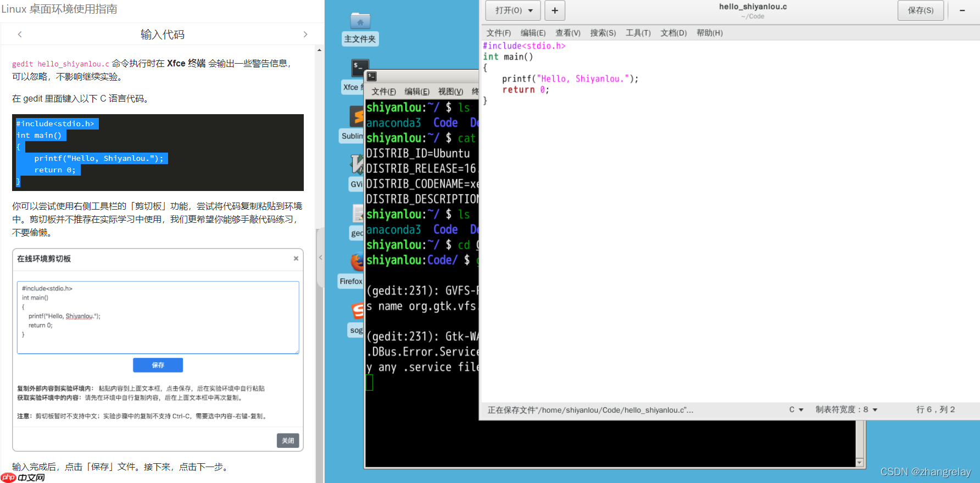This screenshot has width=980, height=483.
Task: Open the 工具 menu in gedit
Action: tap(638, 33)
